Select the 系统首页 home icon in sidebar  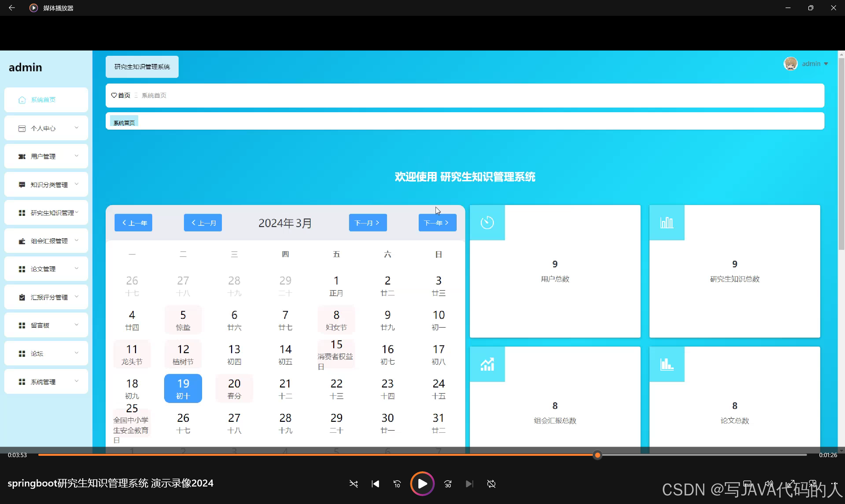[x=22, y=99]
